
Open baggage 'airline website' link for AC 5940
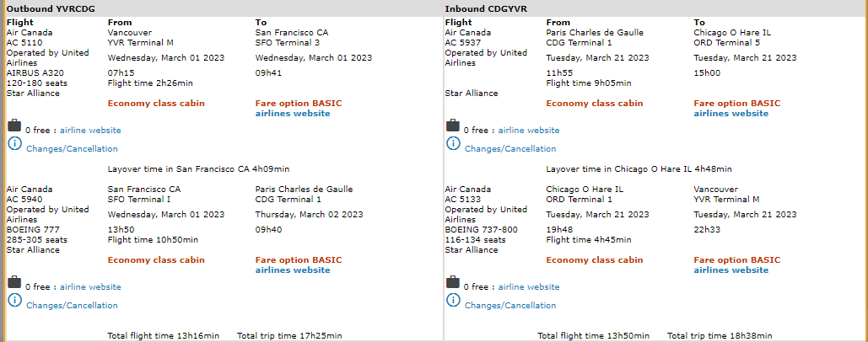(90, 287)
